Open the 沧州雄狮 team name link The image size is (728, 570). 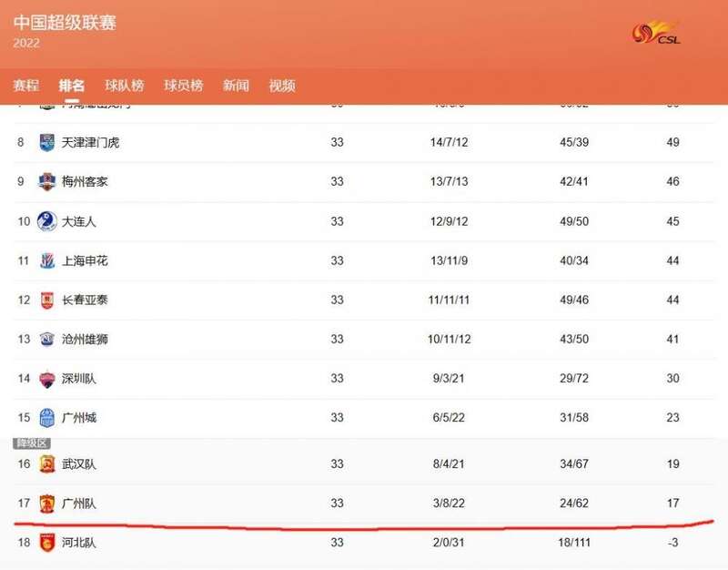point(85,340)
